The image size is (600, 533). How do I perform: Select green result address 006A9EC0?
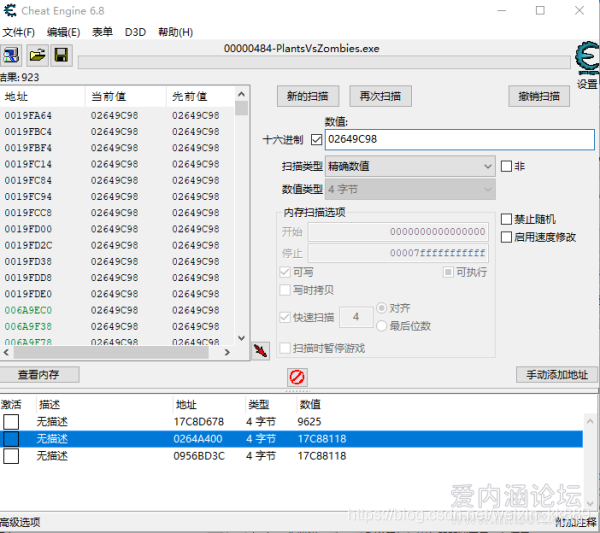point(28,310)
